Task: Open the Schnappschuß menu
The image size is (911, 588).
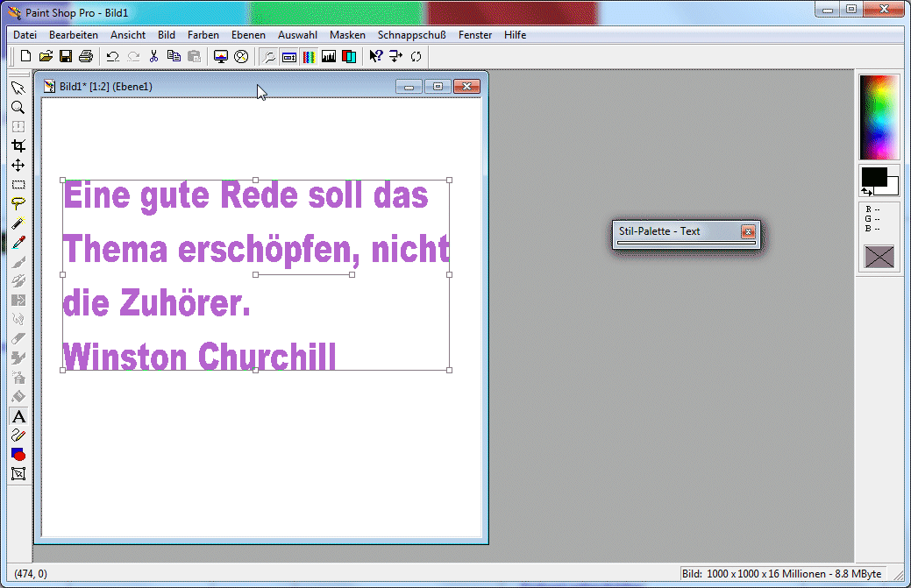Action: (x=412, y=35)
